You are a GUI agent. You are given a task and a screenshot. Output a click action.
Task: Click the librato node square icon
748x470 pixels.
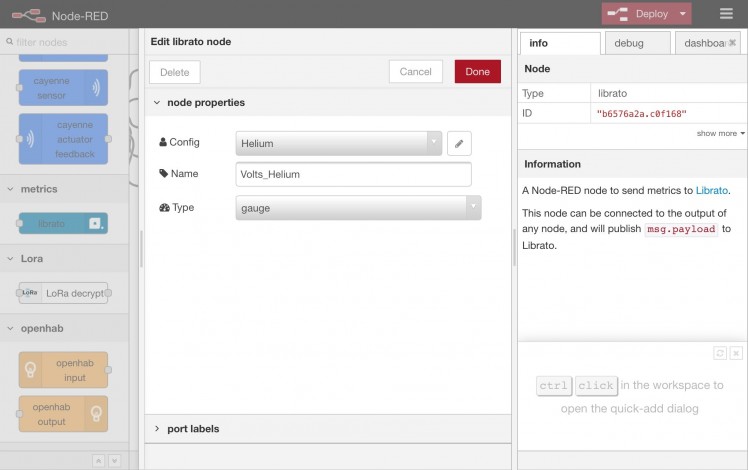click(95, 223)
